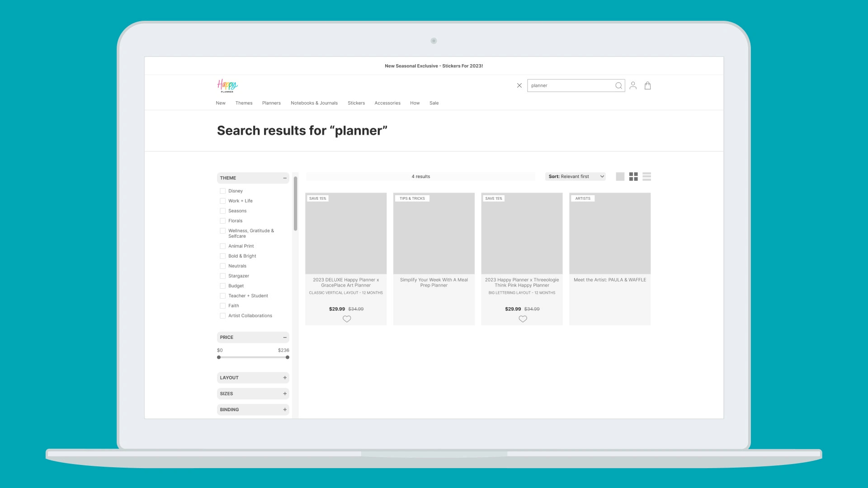Image resolution: width=868 pixels, height=488 pixels.
Task: Open Meet the Artist: PAULA & WAFFLE
Action: point(610,280)
